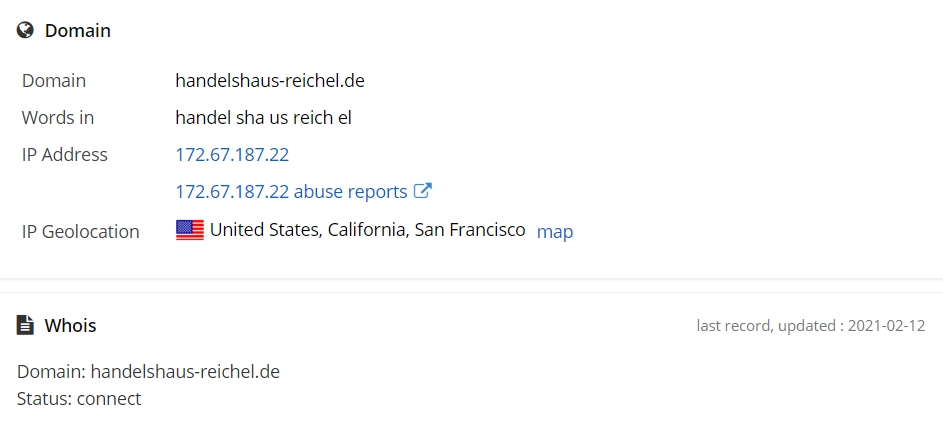
Task: Click the document icon next to Whois
Action: coord(25,325)
